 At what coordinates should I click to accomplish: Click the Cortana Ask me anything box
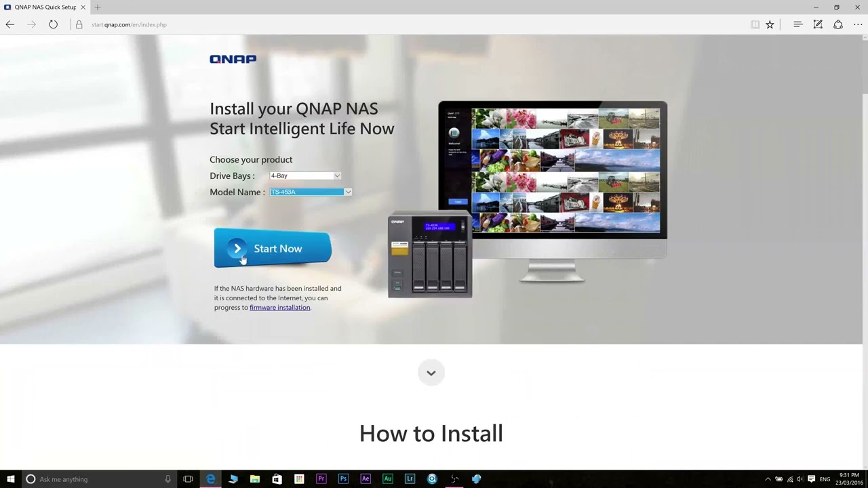coord(98,479)
